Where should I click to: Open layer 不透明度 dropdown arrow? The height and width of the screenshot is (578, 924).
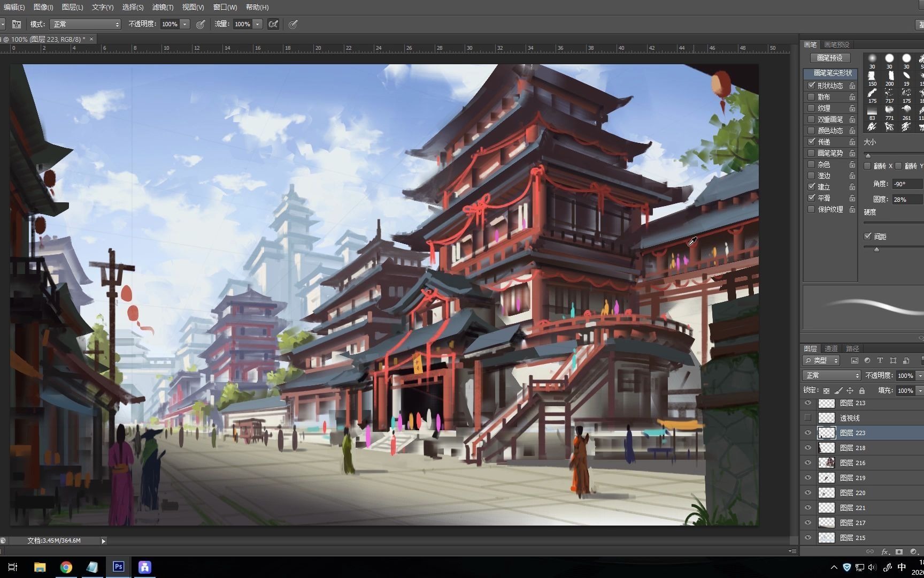point(920,376)
